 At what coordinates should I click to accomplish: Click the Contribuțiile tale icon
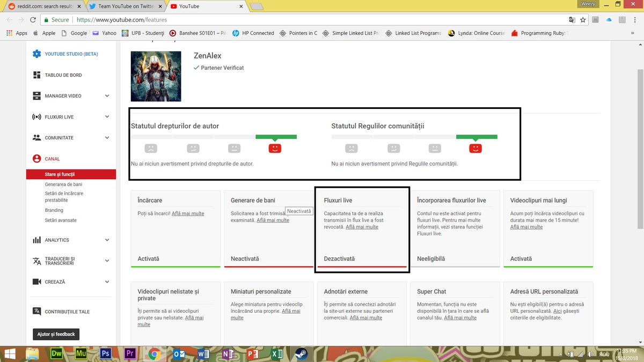pos(36,312)
